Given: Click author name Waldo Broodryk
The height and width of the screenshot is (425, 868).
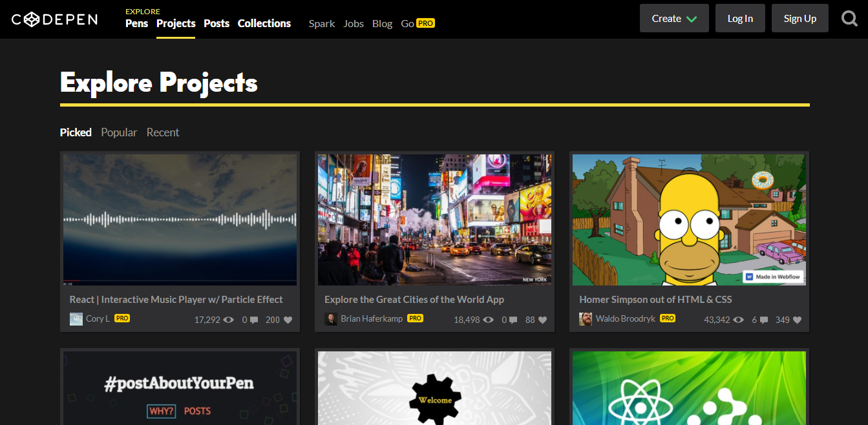Looking at the screenshot, I should coord(626,318).
